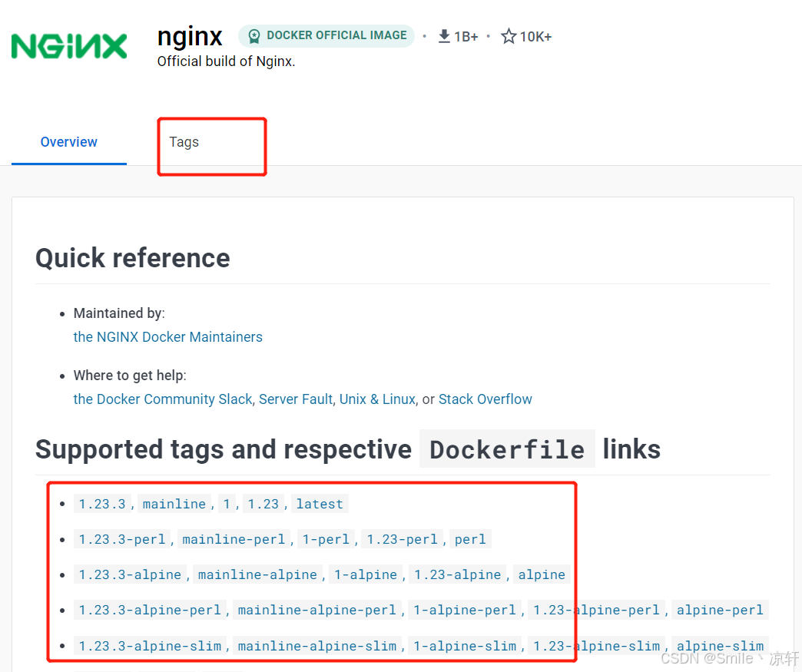Viewport: 802px width, 672px height.
Task: Click the 1.23.3 tag link
Action: (x=102, y=504)
